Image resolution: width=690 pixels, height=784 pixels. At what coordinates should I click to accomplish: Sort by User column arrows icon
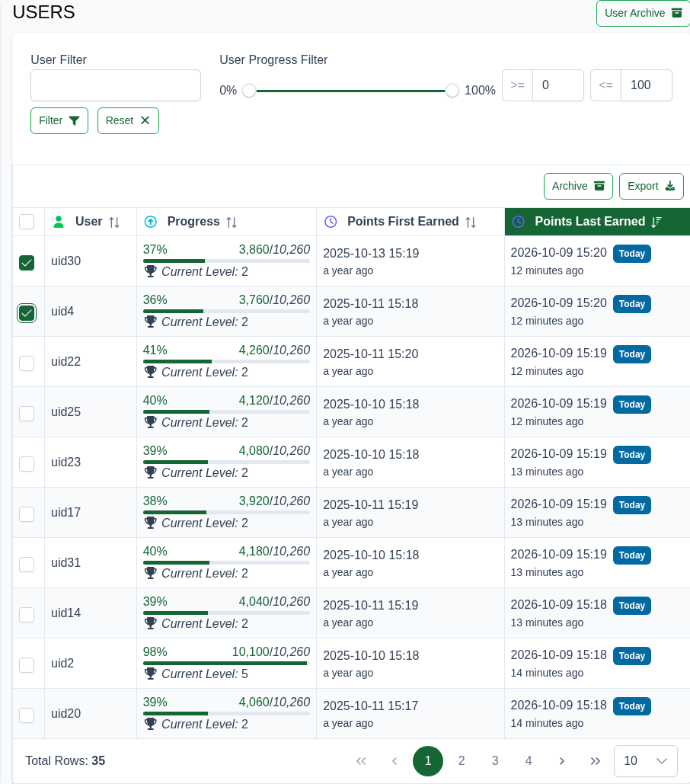coord(114,222)
